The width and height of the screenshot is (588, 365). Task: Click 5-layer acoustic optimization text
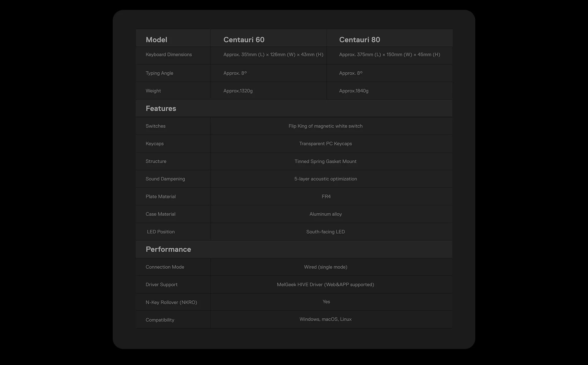tap(325, 179)
